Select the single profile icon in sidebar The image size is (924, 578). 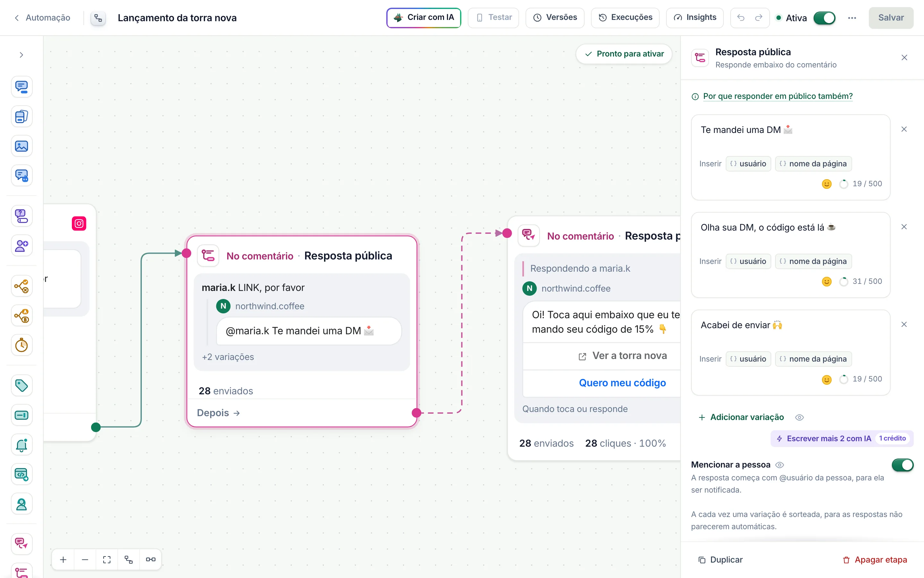point(21,504)
